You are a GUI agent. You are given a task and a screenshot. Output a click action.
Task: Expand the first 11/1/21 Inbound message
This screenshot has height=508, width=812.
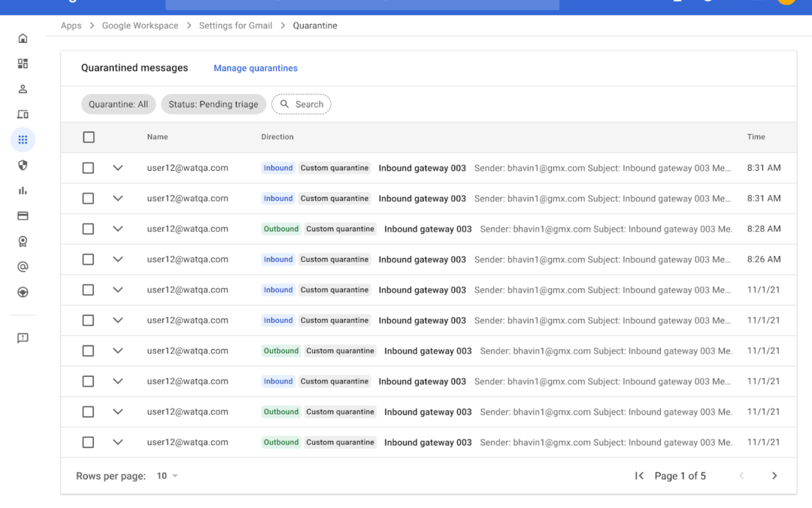point(118,290)
